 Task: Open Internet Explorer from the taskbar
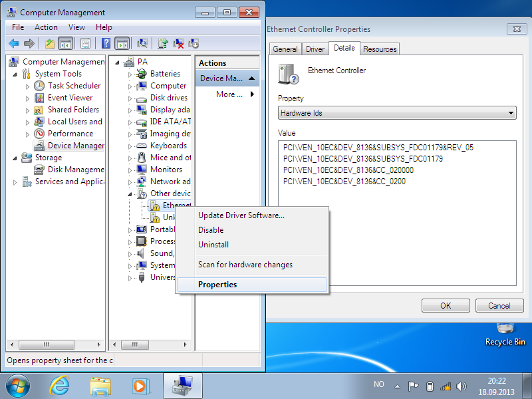[x=60, y=386]
